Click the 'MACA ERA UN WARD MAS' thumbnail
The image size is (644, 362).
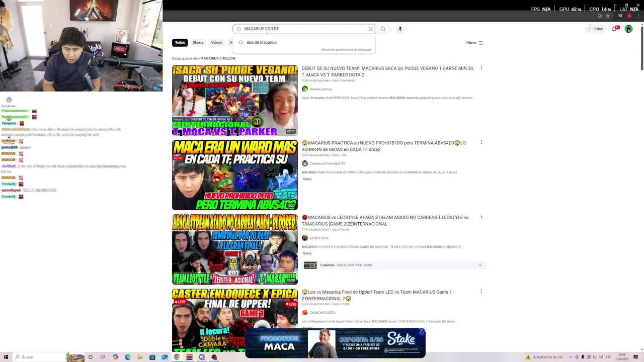pos(235,175)
